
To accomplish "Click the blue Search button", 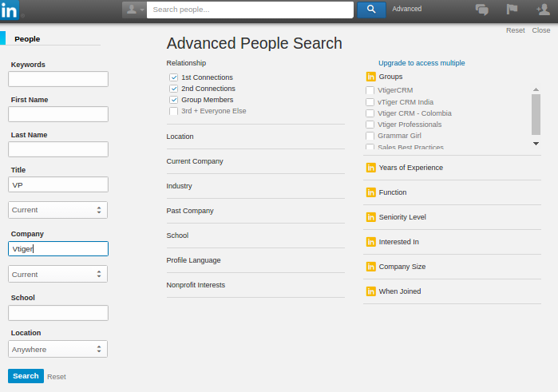I will [x=26, y=376].
